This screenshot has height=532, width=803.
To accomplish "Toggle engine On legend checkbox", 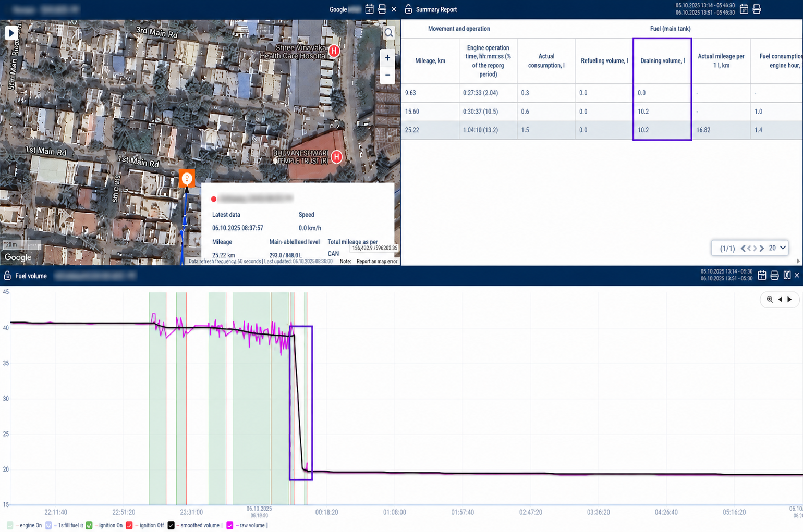I will pos(10,525).
